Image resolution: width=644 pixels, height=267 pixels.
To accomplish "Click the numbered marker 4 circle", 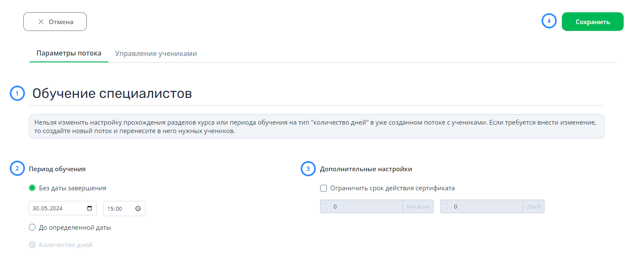I will [549, 21].
